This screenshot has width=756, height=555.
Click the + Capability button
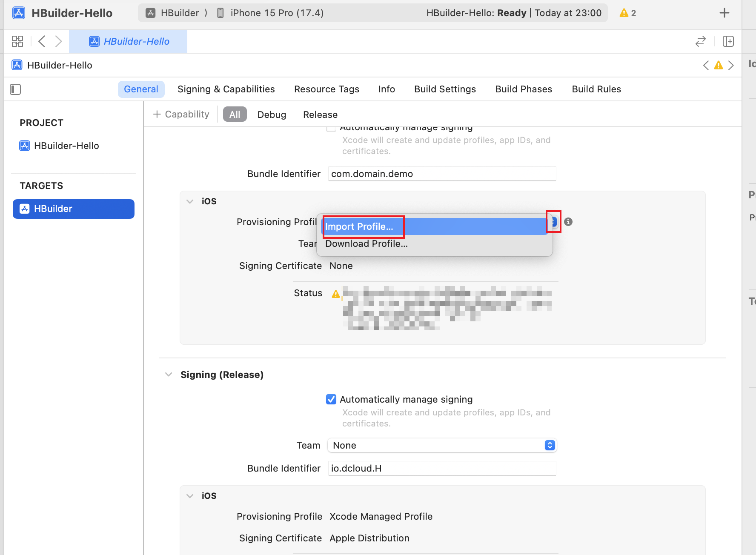click(x=181, y=114)
